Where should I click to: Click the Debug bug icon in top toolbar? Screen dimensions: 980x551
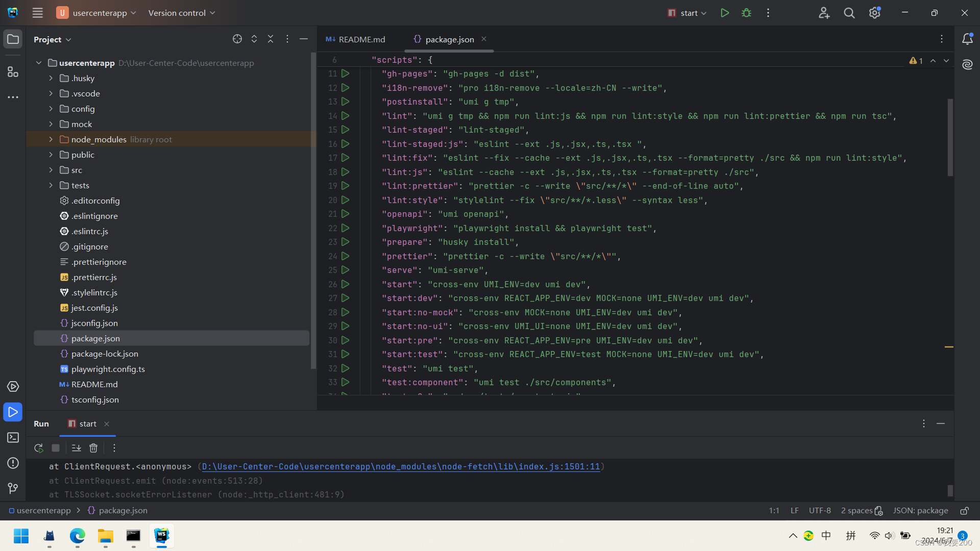pyautogui.click(x=746, y=13)
